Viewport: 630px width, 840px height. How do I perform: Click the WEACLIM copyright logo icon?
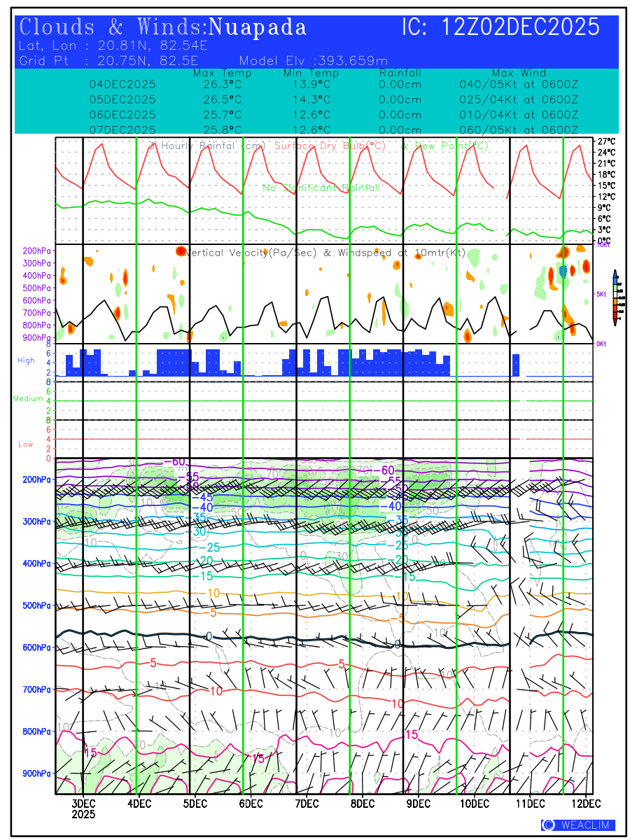548,825
